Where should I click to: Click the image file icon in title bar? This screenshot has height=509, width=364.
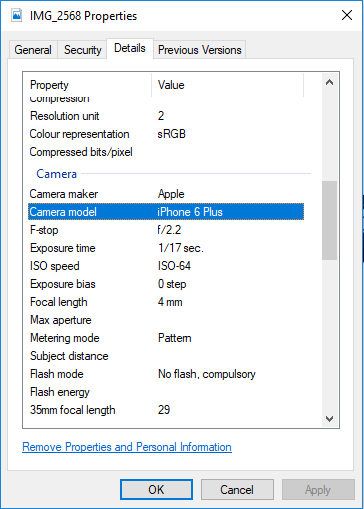[16, 15]
